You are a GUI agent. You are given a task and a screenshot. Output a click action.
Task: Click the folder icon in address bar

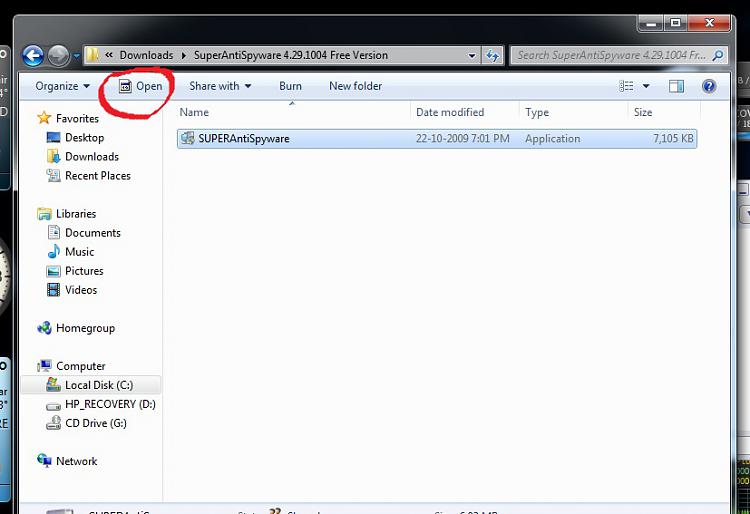tap(92, 55)
